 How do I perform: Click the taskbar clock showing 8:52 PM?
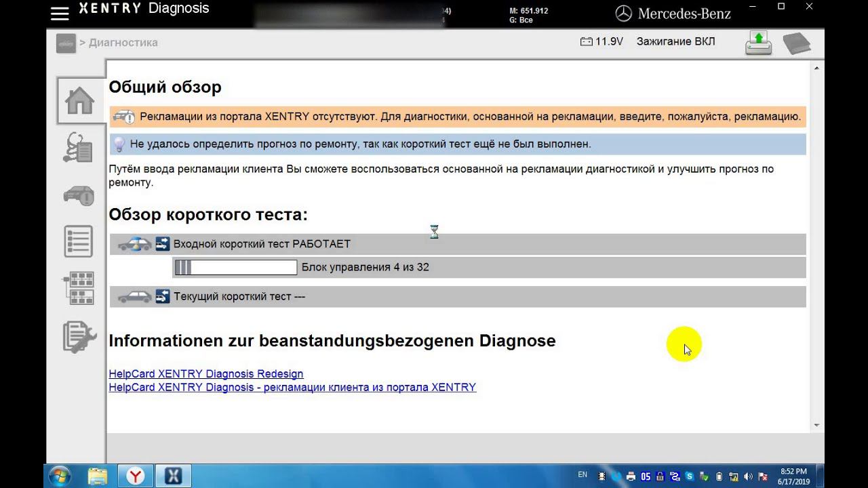[x=793, y=476]
